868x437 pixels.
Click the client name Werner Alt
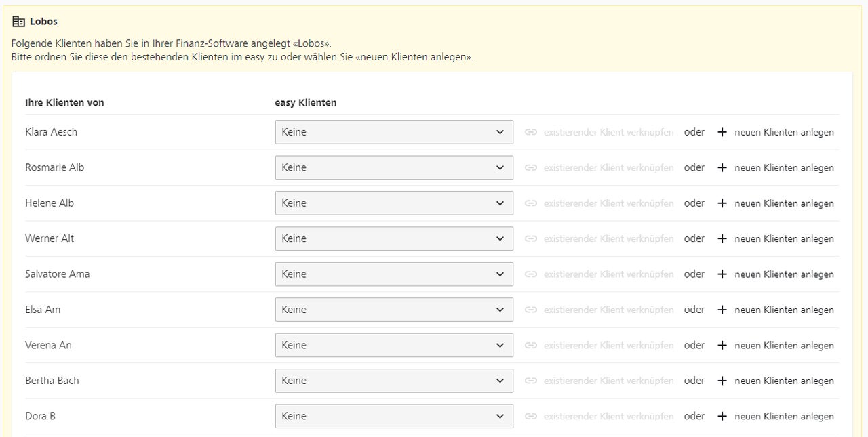pos(50,238)
